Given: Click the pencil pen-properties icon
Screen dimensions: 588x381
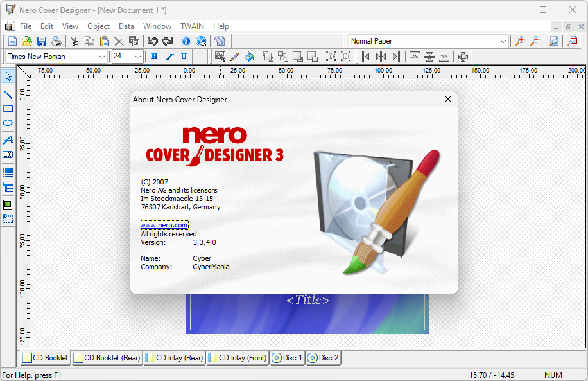Looking at the screenshot, I should click(235, 57).
